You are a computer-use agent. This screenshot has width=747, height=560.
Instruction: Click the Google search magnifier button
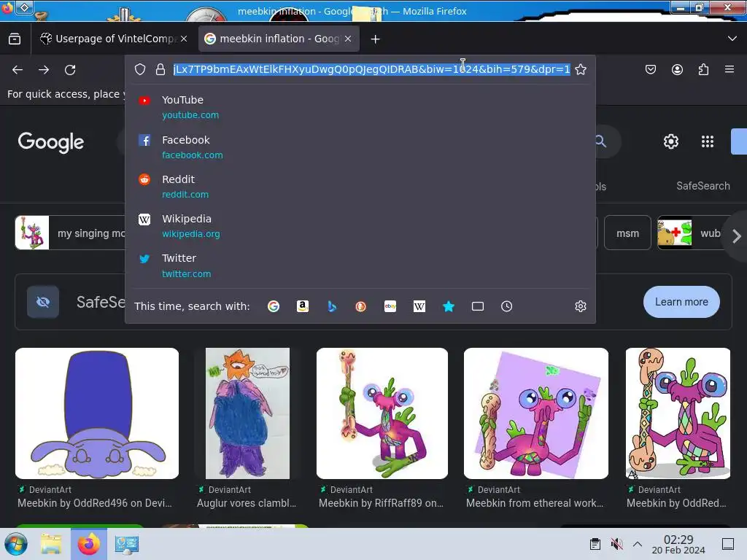pyautogui.click(x=600, y=141)
